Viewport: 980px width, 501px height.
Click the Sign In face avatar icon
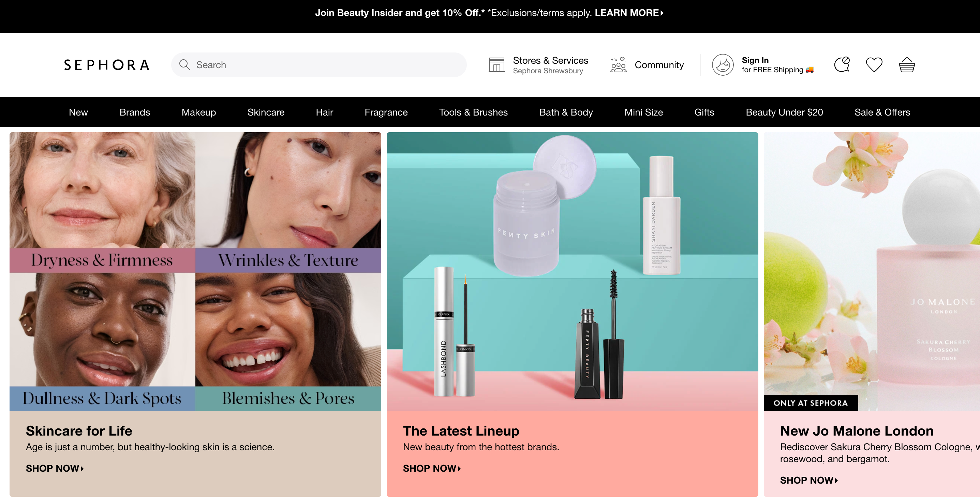tap(723, 65)
